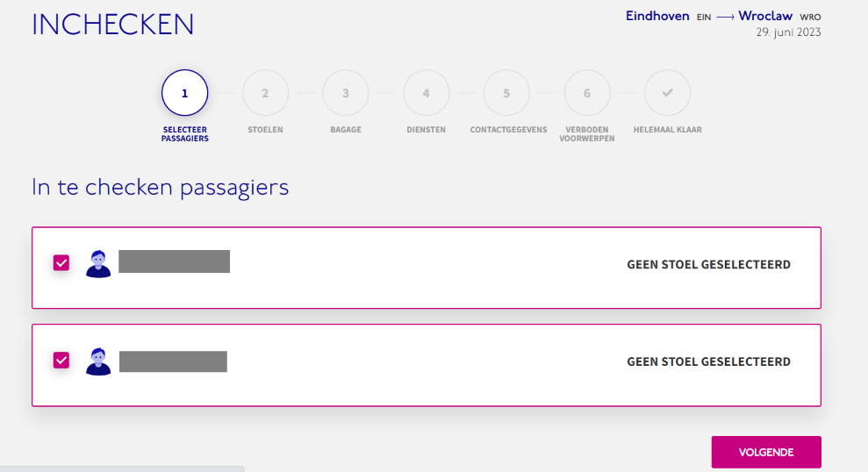Viewport: 868px width, 472px height.
Task: Click second passenger's Geen Stoel Geselecteerd text
Action: 708,361
